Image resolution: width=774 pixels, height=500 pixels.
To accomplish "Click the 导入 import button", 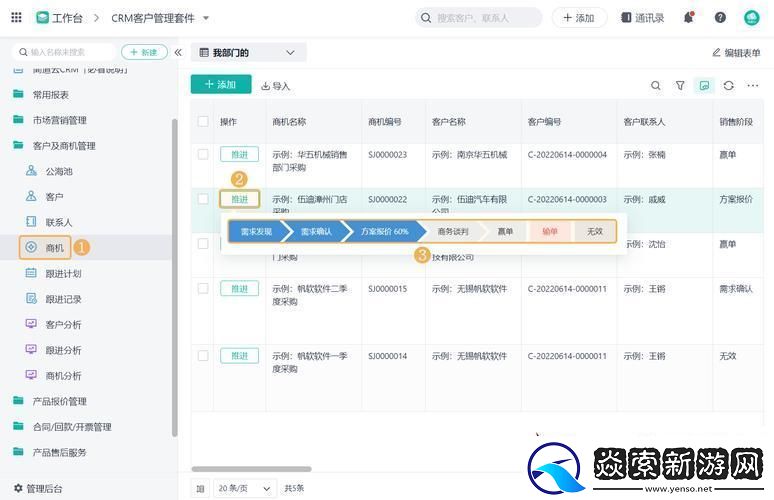I will click(275, 86).
